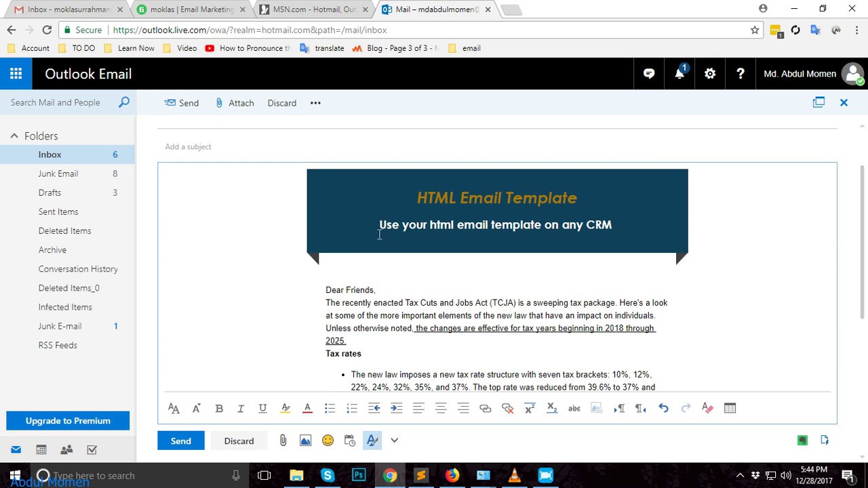
Task: Open the Md. Abdul Momen account menu
Action: (812, 74)
